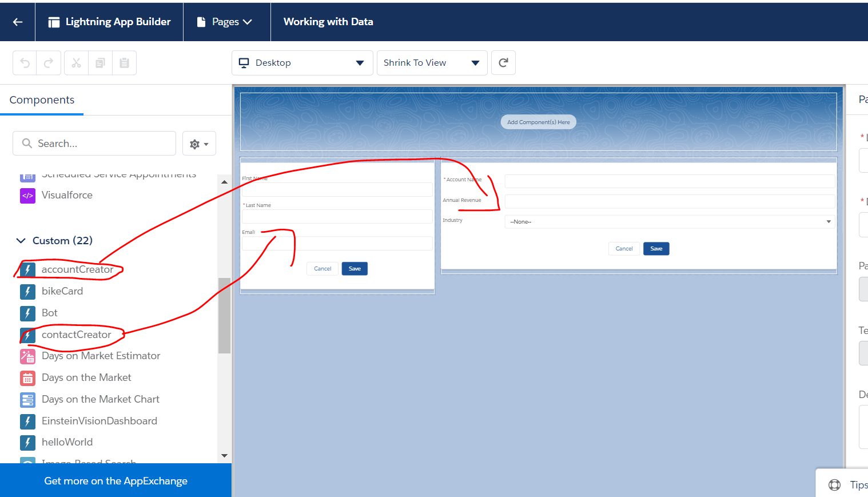Click the Redo icon
This screenshot has width=868, height=497.
point(49,62)
